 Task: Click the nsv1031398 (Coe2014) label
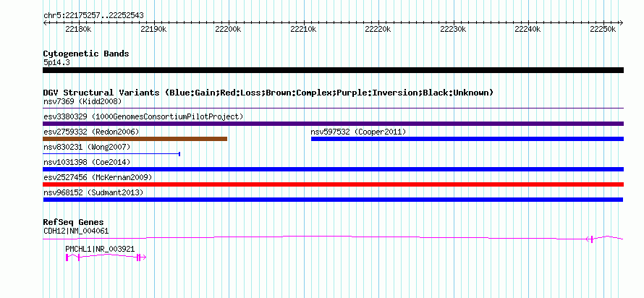[x=87, y=162]
